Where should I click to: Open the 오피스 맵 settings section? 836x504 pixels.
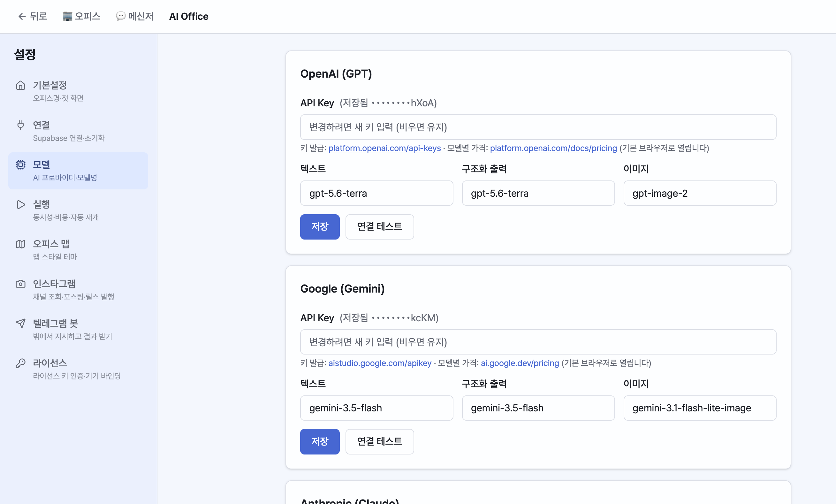click(78, 250)
